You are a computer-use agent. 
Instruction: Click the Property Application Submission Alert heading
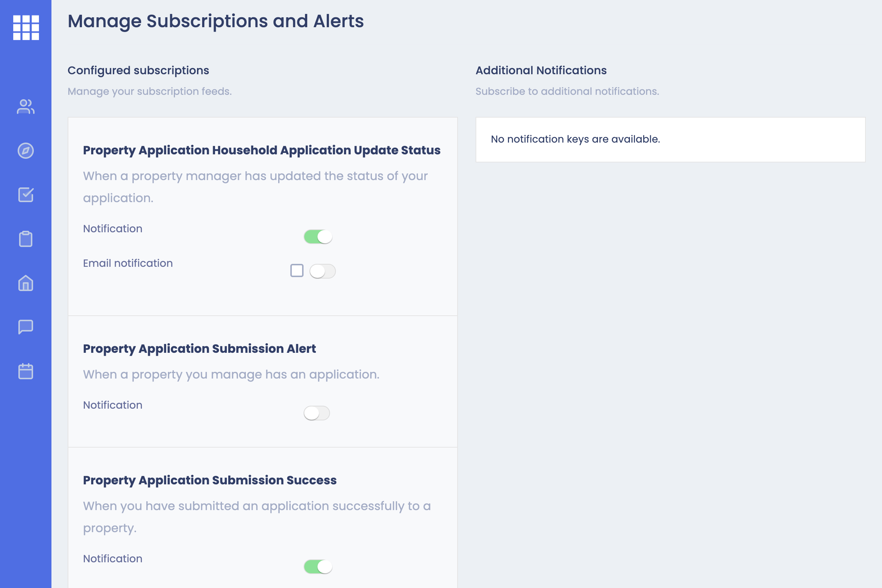199,349
